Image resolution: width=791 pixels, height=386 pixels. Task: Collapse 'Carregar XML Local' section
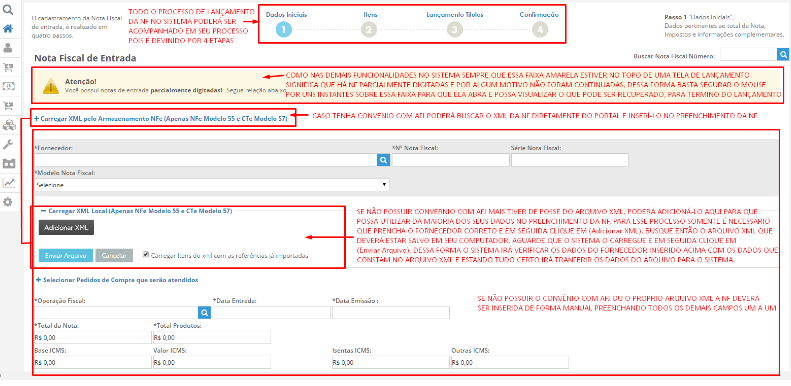[x=136, y=211]
